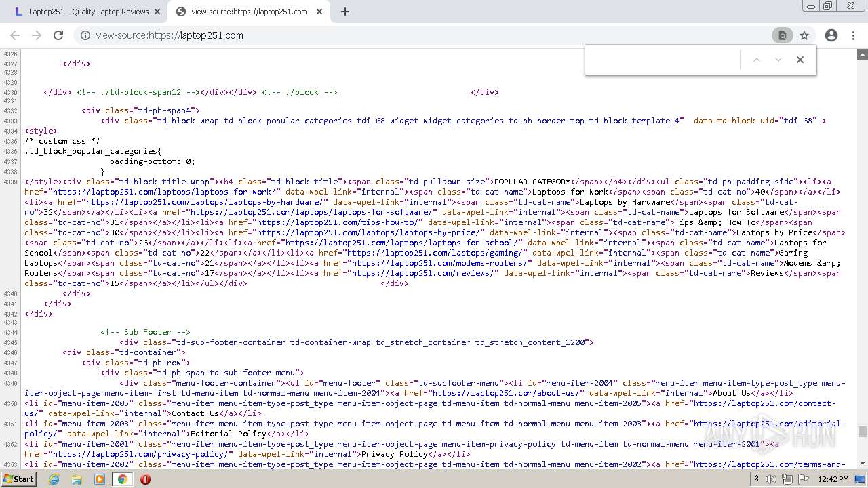Click the "<!-- Sub Footer -->" comment
The image size is (868, 488).
pos(146,332)
